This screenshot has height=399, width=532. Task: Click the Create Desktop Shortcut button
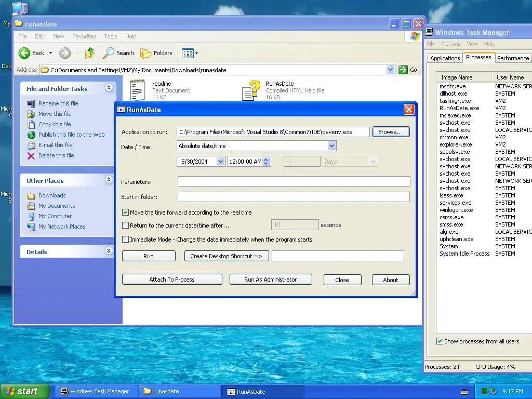click(x=227, y=256)
